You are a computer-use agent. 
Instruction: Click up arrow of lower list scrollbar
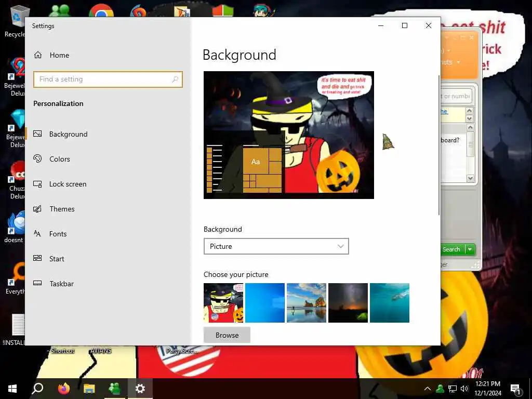(x=470, y=128)
